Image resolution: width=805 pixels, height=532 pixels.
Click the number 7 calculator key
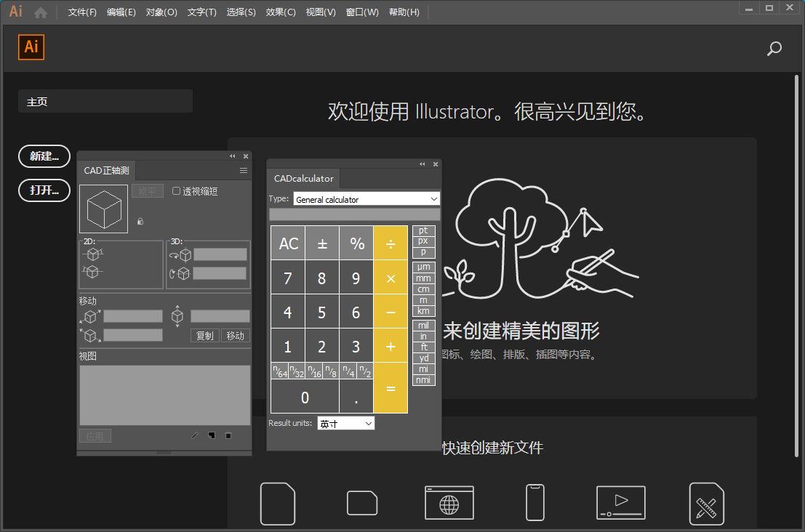(x=288, y=278)
